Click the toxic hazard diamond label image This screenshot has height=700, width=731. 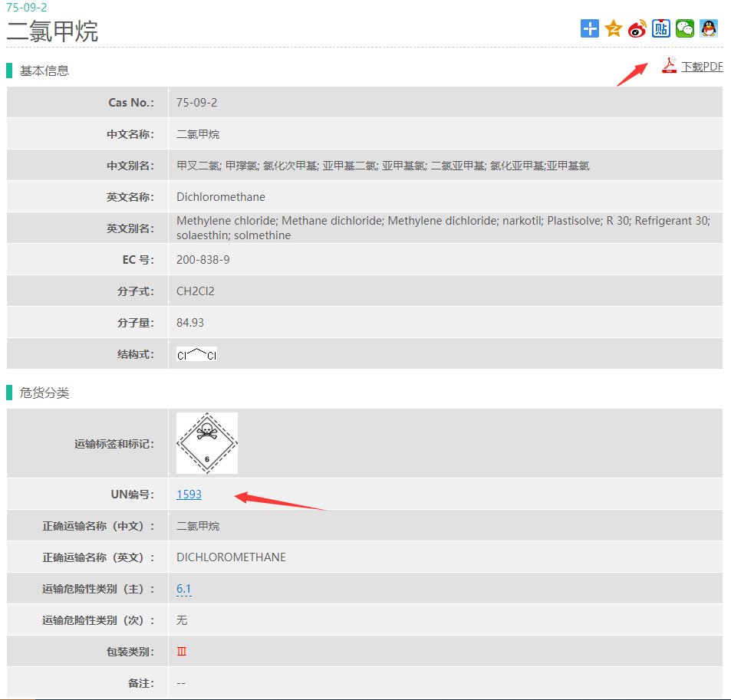click(x=207, y=443)
